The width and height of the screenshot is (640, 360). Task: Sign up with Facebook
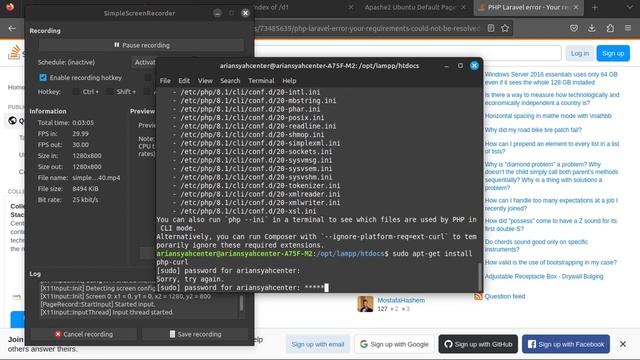coord(566,344)
